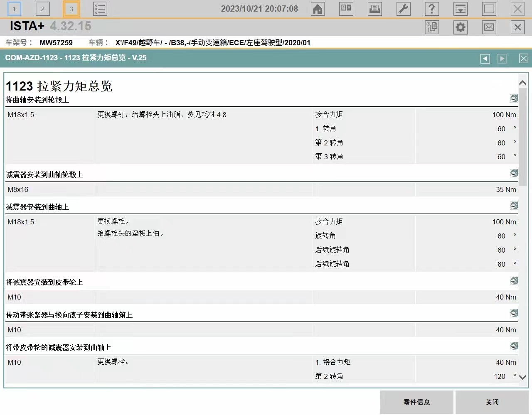Click the torque note icon beside 减震器安装到曲轴上
The width and height of the screenshot is (532, 415).
pos(514,206)
